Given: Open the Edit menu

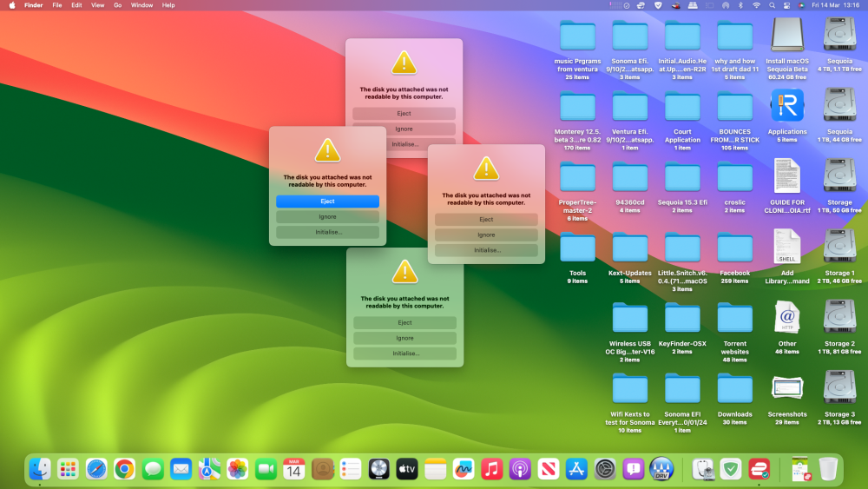Looking at the screenshot, I should click(76, 5).
